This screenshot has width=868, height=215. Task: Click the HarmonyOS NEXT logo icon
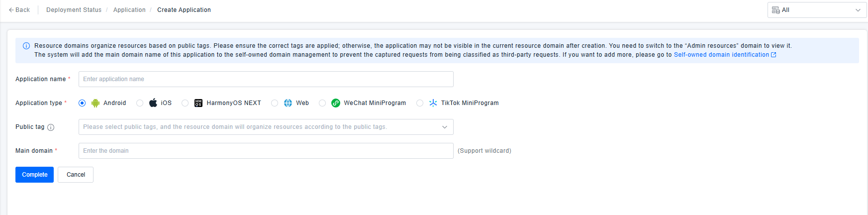pos(198,103)
